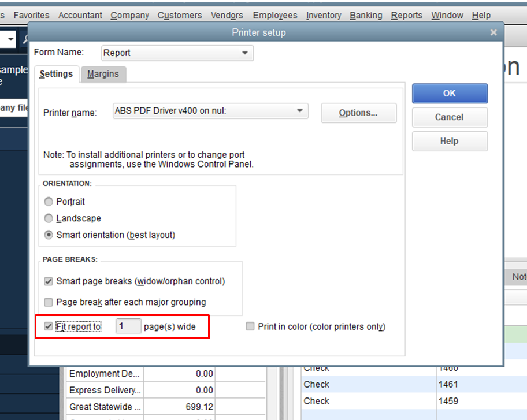Open the Inventory menu
The width and height of the screenshot is (527, 420).
click(324, 15)
